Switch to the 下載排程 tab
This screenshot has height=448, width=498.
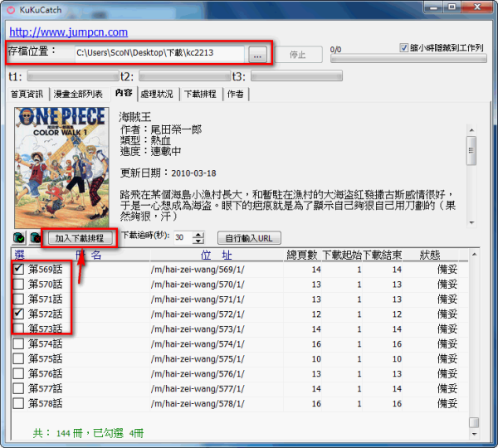(x=200, y=94)
